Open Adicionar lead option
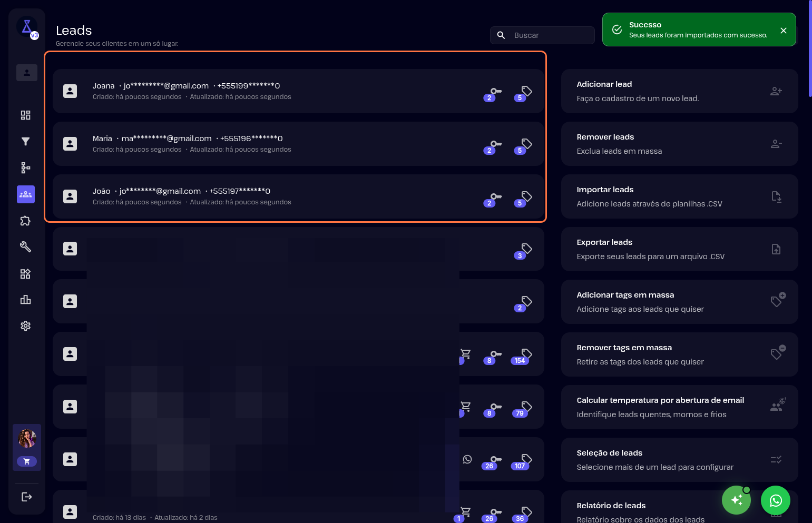 [x=679, y=91]
